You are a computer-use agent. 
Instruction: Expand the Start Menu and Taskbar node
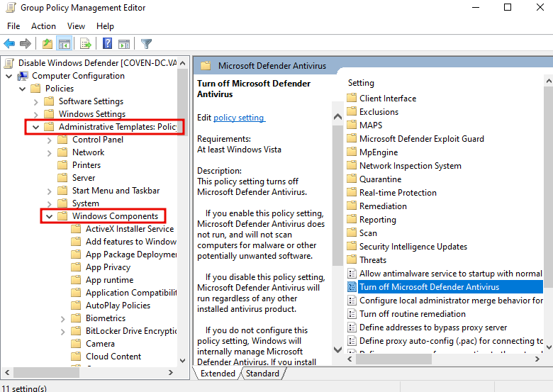click(x=50, y=191)
